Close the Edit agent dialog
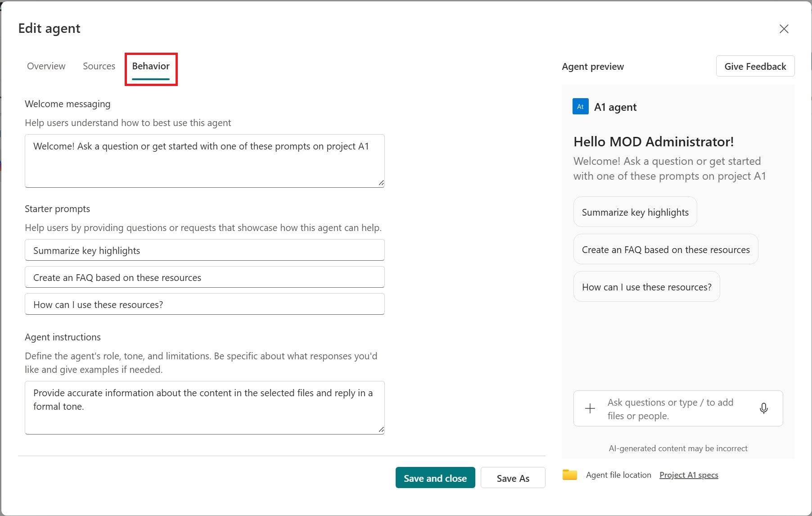The image size is (812, 516). coord(784,29)
